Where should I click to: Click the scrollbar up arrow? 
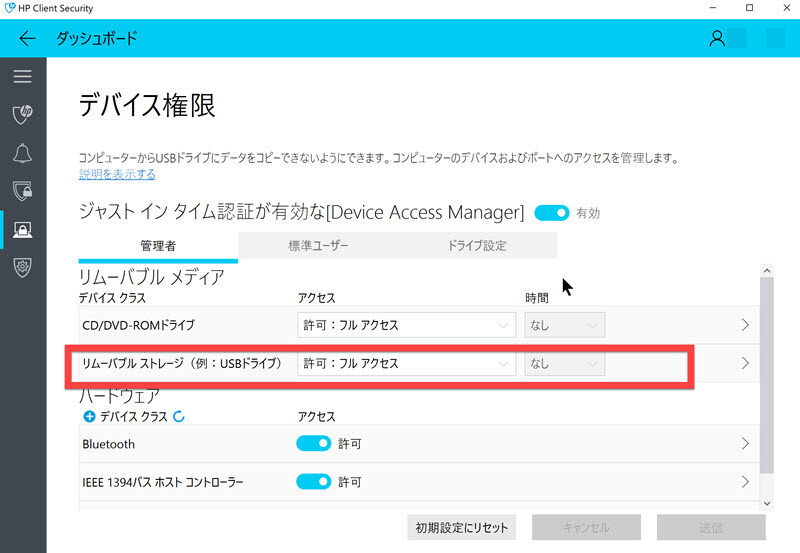[x=767, y=271]
